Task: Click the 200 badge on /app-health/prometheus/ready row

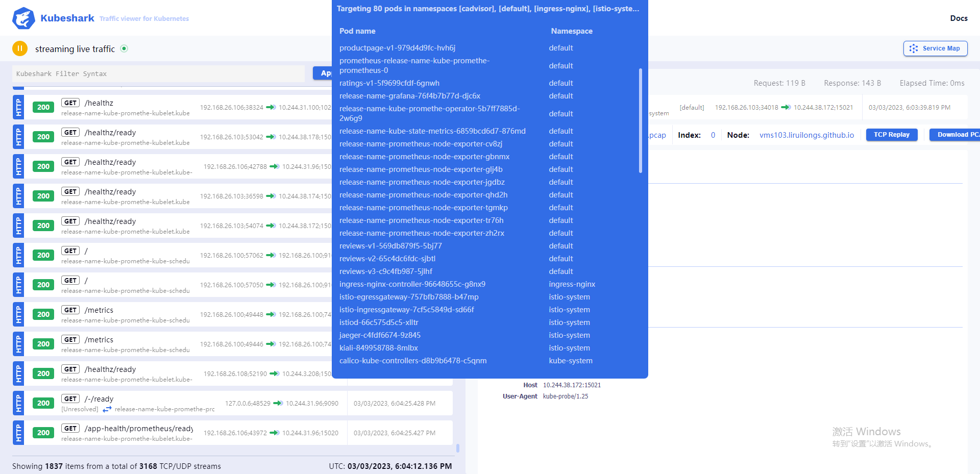Action: point(43,433)
